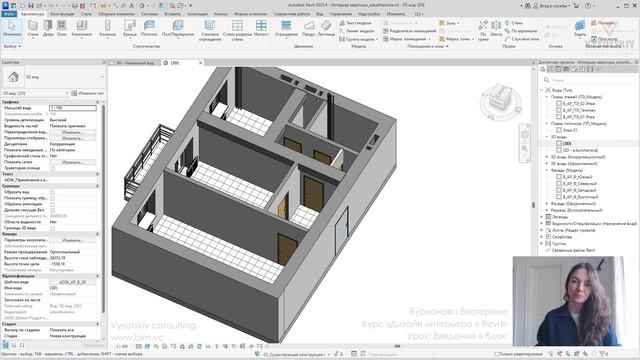
Task: Click the ViewCube in the 3D view
Action: tap(500, 97)
